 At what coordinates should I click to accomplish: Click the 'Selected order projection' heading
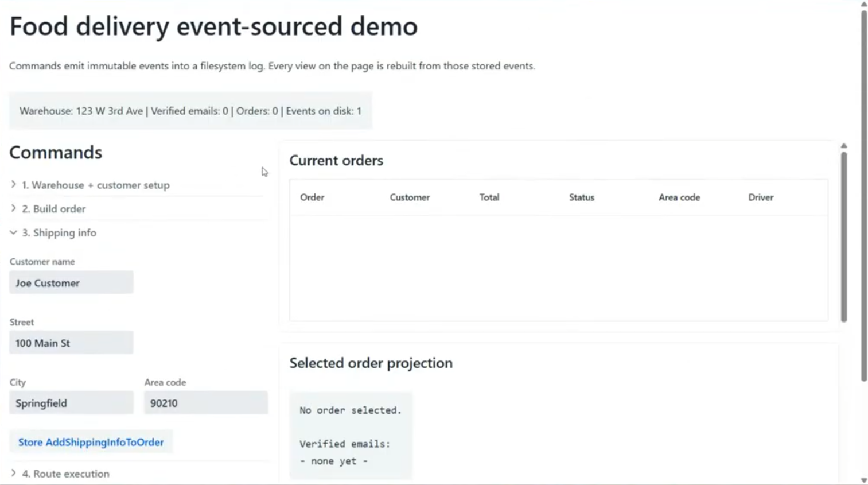[x=371, y=363]
